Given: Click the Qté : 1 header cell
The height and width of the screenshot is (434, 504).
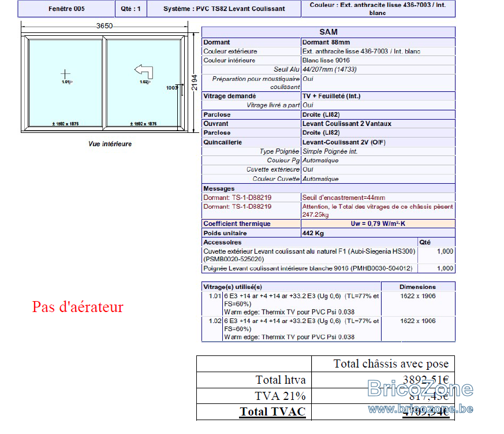Looking at the screenshot, I should click(131, 9).
